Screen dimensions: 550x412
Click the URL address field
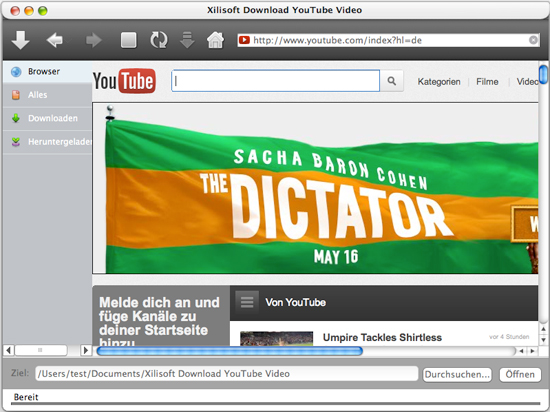(389, 40)
